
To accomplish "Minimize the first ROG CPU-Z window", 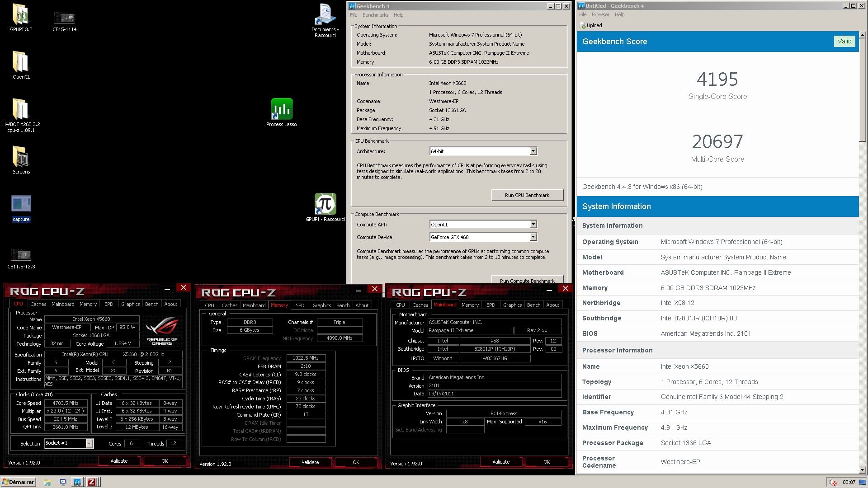I will coord(167,288).
